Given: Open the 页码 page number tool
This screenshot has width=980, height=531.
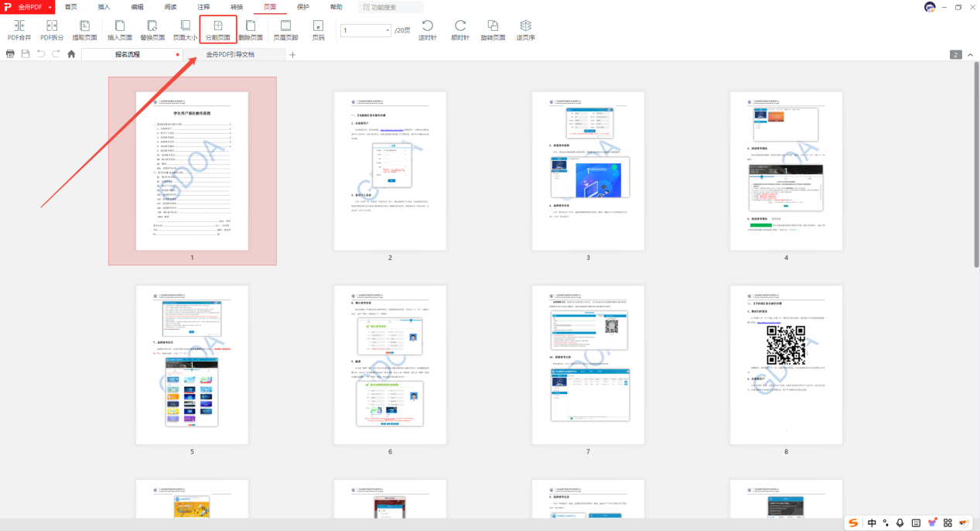Looking at the screenshot, I should [318, 31].
